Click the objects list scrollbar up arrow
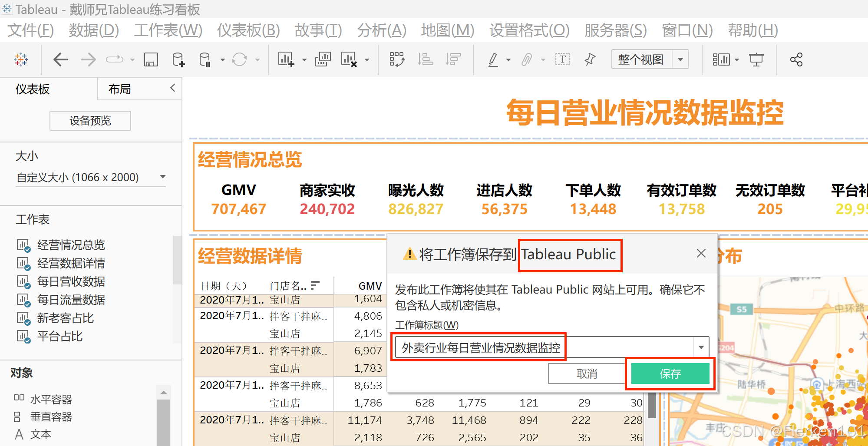 (164, 393)
